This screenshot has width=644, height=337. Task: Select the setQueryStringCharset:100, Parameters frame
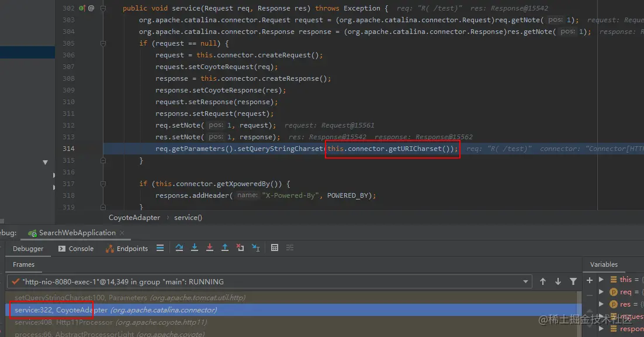click(x=292, y=298)
